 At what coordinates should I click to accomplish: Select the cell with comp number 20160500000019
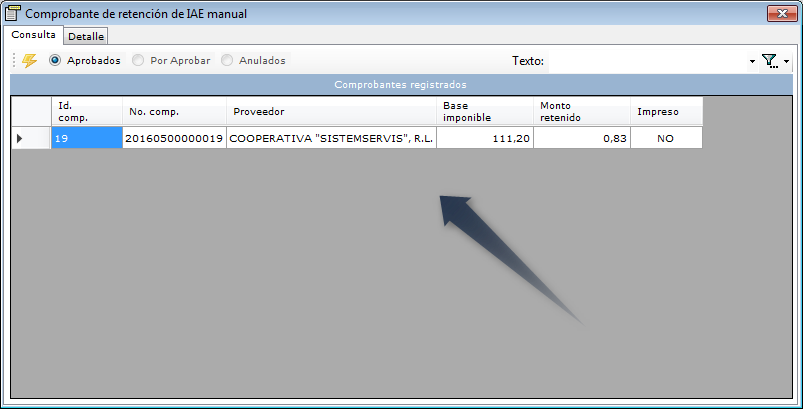pos(174,138)
